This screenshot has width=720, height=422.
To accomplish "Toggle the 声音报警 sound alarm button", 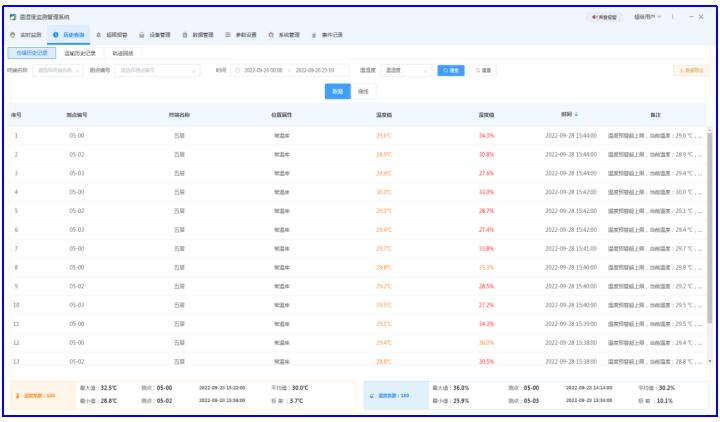I will 604,17.
